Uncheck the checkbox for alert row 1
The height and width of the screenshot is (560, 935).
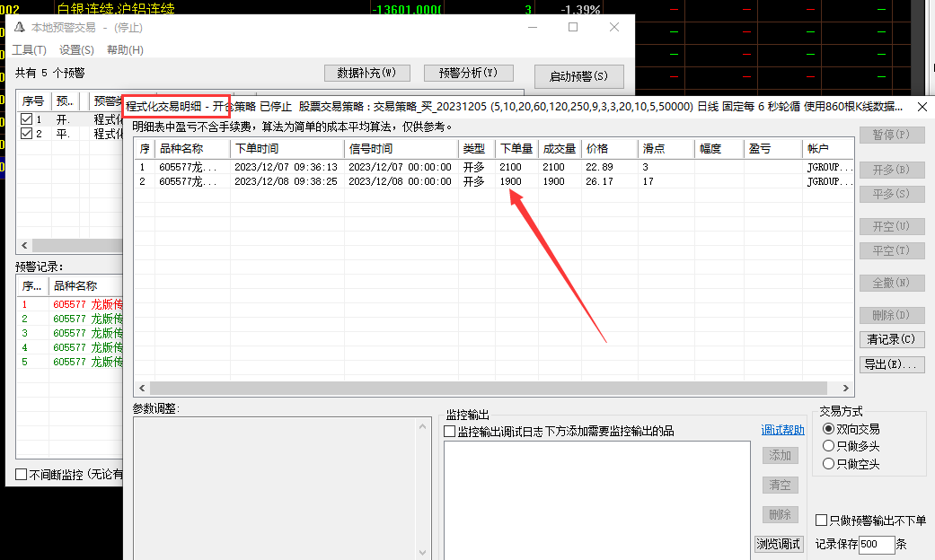[x=26, y=119]
